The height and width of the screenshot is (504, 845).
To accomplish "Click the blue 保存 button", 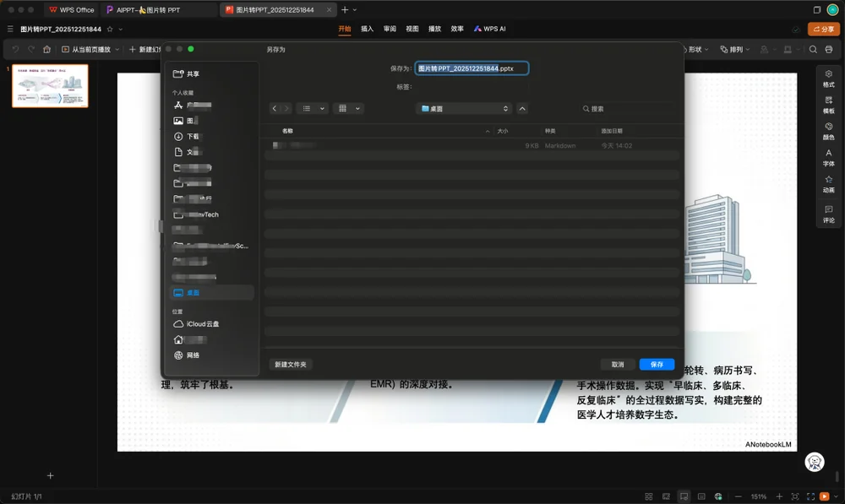I will (657, 365).
